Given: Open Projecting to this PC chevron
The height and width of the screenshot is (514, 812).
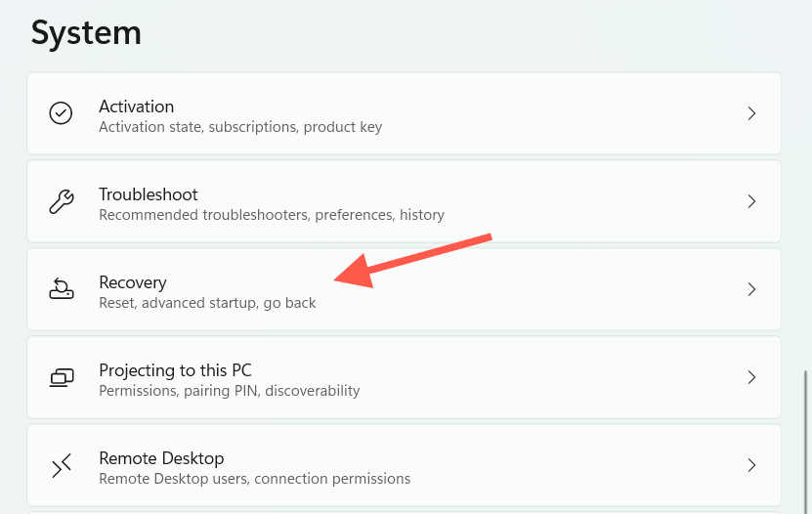Looking at the screenshot, I should pos(751,377).
